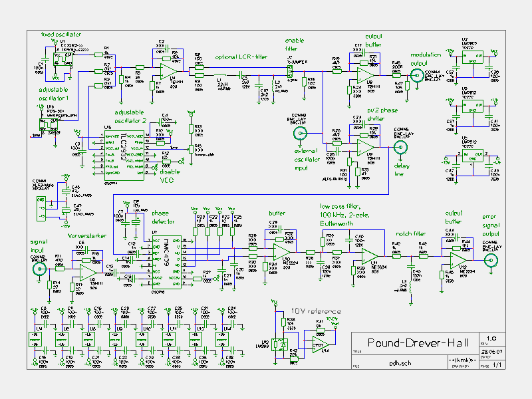This screenshot has width=532, height=399.
Task: Click the U11 low pass filter op-amp
Action: [x=370, y=257]
